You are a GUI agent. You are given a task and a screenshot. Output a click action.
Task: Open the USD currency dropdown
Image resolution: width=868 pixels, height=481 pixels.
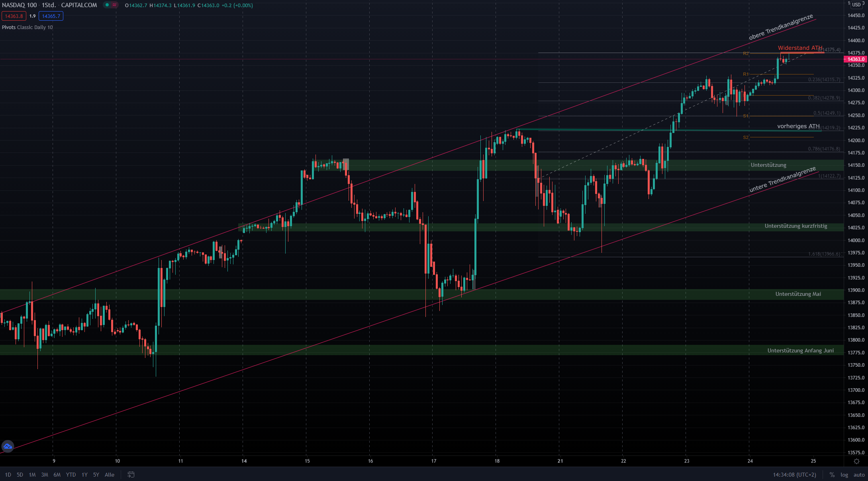(x=856, y=5)
